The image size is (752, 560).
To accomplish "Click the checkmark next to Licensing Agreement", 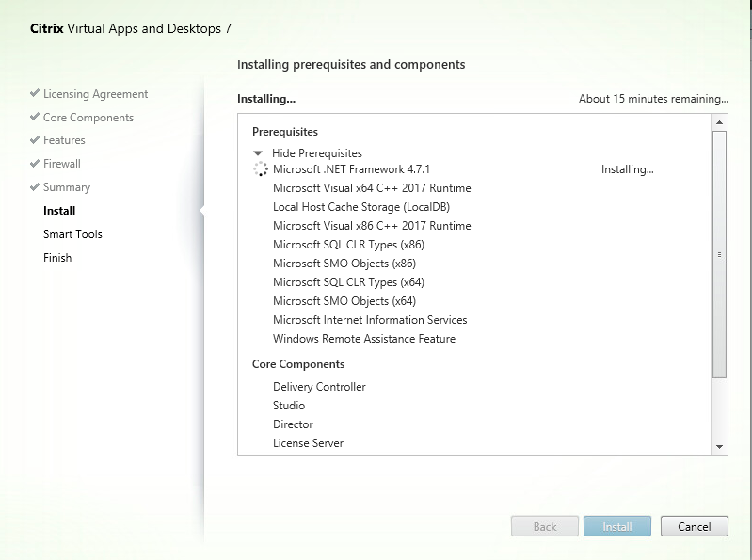I will point(35,94).
